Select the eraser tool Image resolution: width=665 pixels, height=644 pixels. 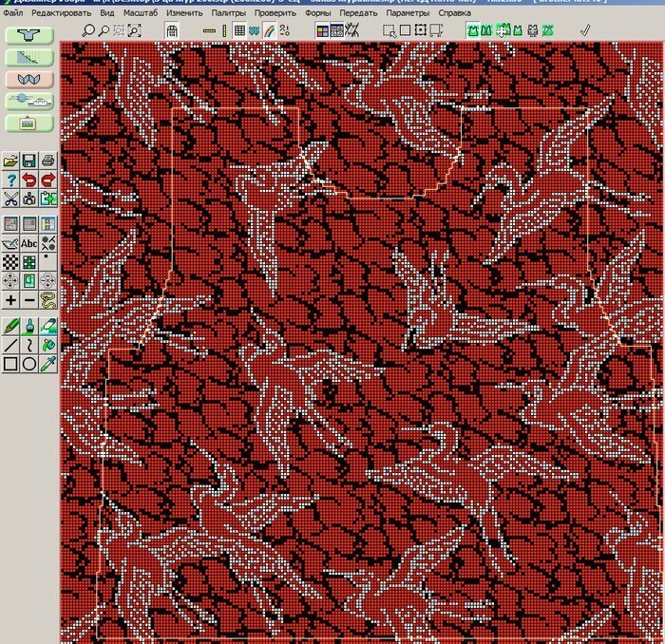coord(48,325)
